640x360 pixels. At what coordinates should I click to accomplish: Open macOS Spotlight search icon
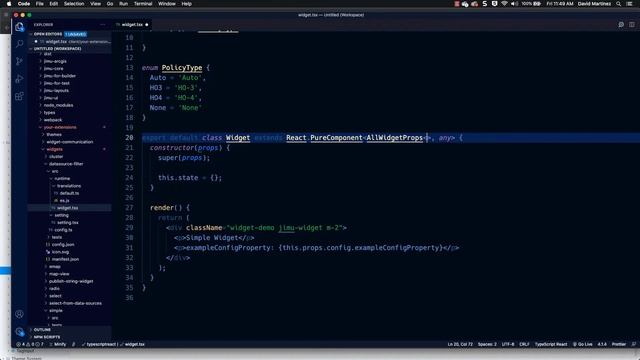(618, 4)
